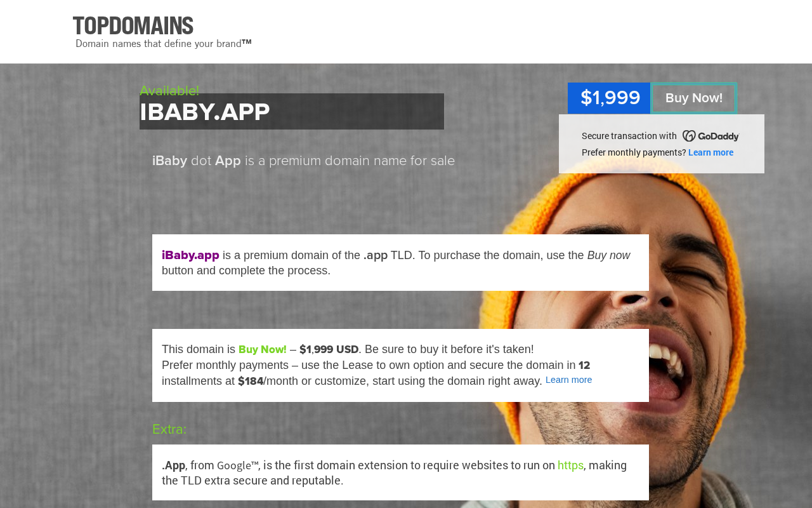Click the TOPDOMAINS logo
812x508 pixels.
click(133, 26)
